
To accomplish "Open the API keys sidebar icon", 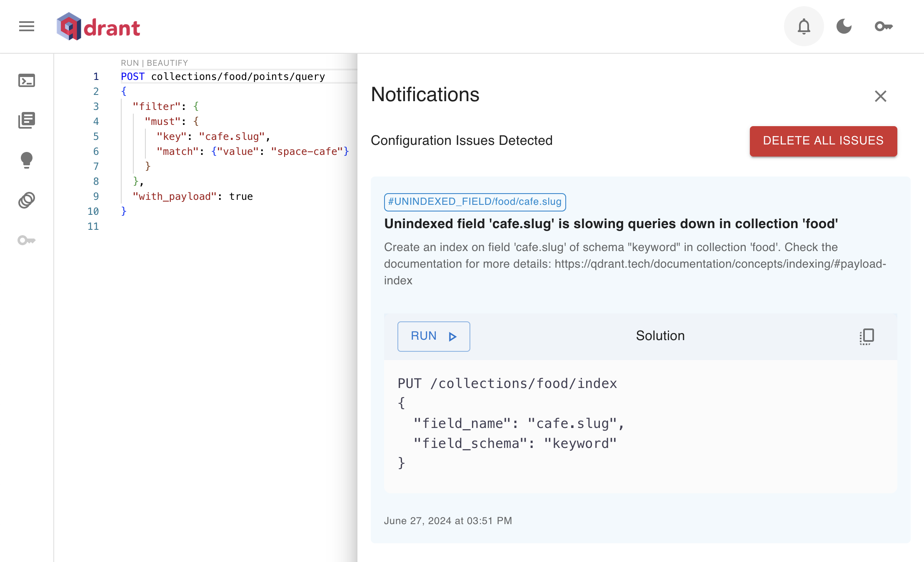I will (x=26, y=240).
